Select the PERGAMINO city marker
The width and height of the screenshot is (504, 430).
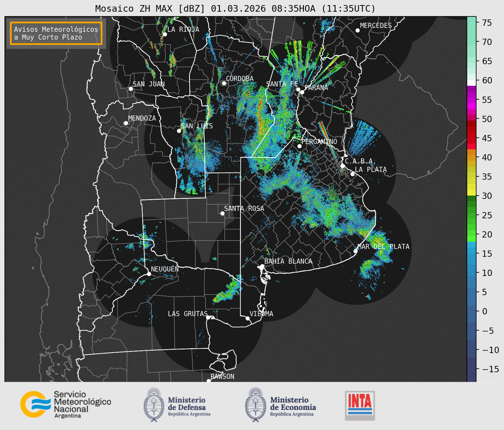tap(299, 146)
